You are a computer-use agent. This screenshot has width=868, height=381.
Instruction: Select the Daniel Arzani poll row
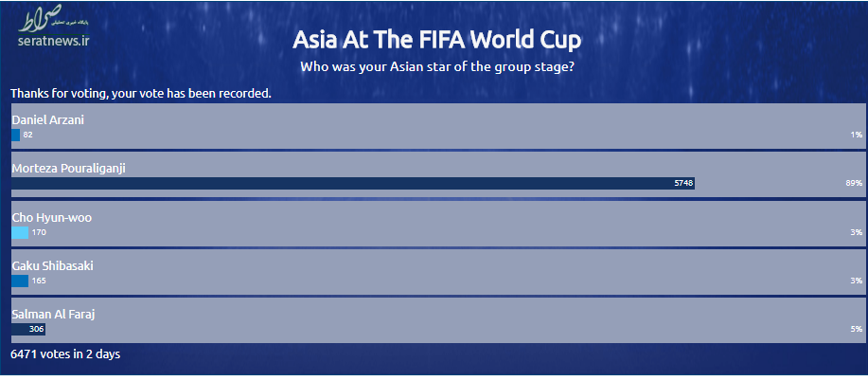438,126
